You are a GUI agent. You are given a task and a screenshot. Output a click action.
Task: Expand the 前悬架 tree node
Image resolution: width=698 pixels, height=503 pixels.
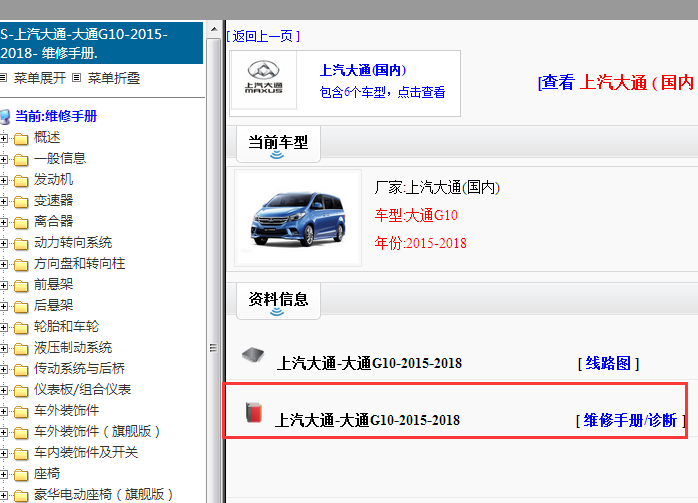[4, 285]
